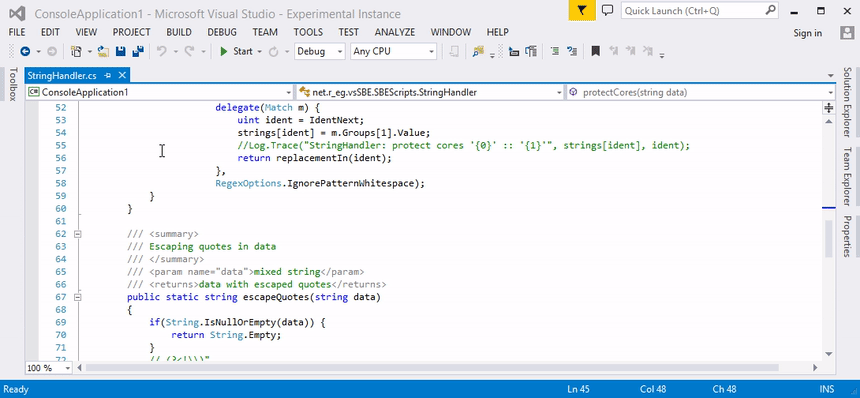Open the Toolbox side panel tab
The image size is (860, 398).
12,84
